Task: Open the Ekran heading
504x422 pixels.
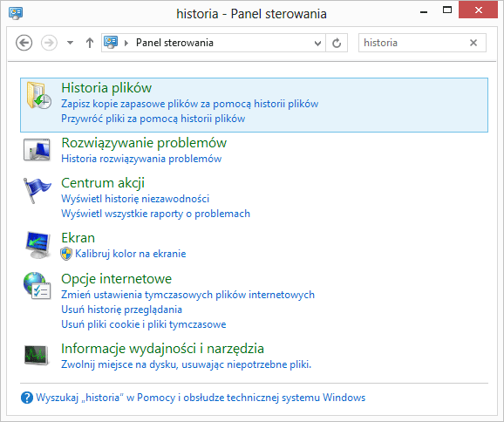Action: click(78, 238)
